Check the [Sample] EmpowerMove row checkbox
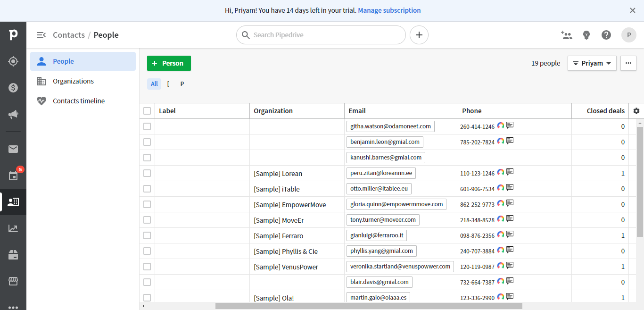The width and height of the screenshot is (644, 310). coord(147,204)
